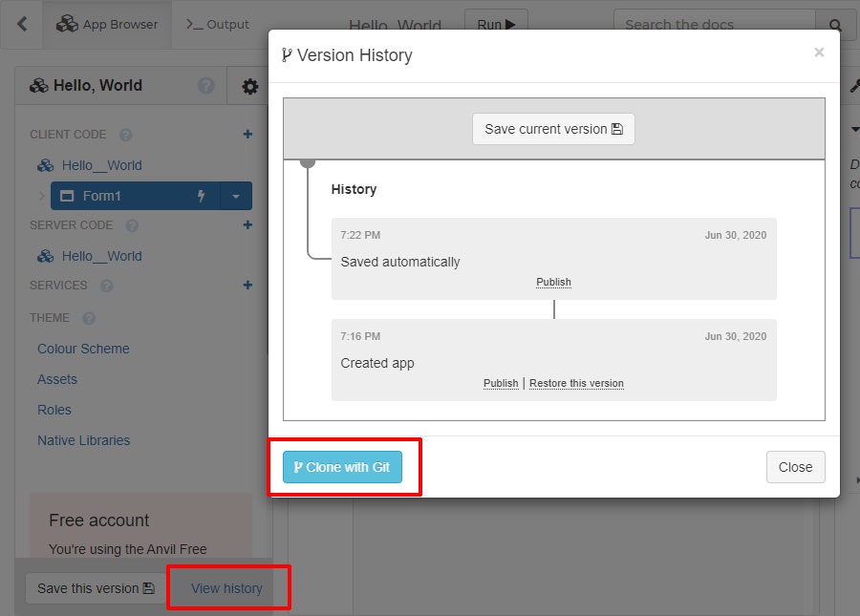Open the App Browser tab
This screenshot has height=616, width=860.
107,24
